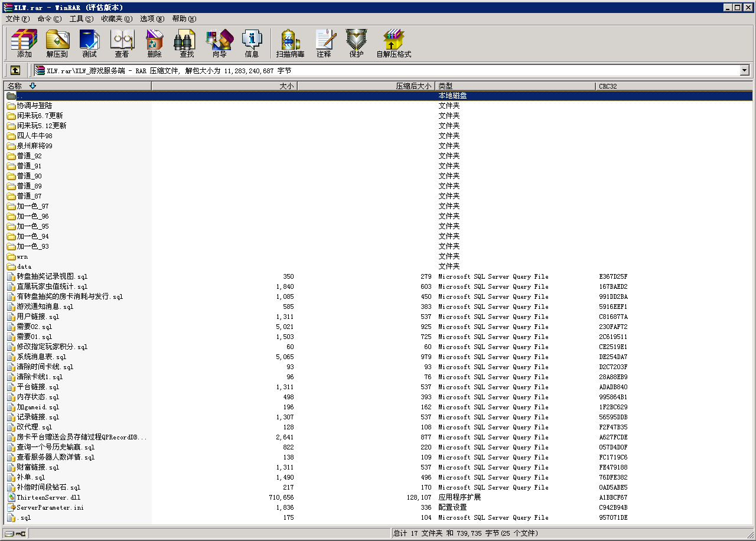
Task: Go up one folder level button
Action: pyautogui.click(x=15, y=70)
